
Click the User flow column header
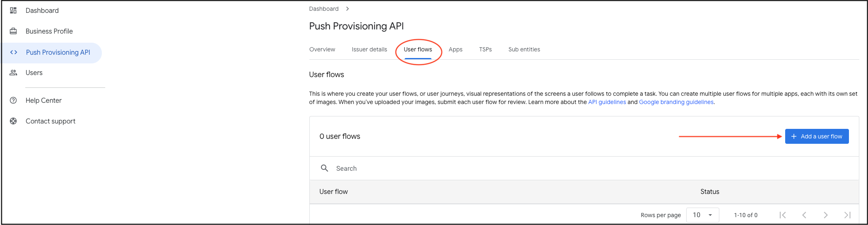(333, 191)
